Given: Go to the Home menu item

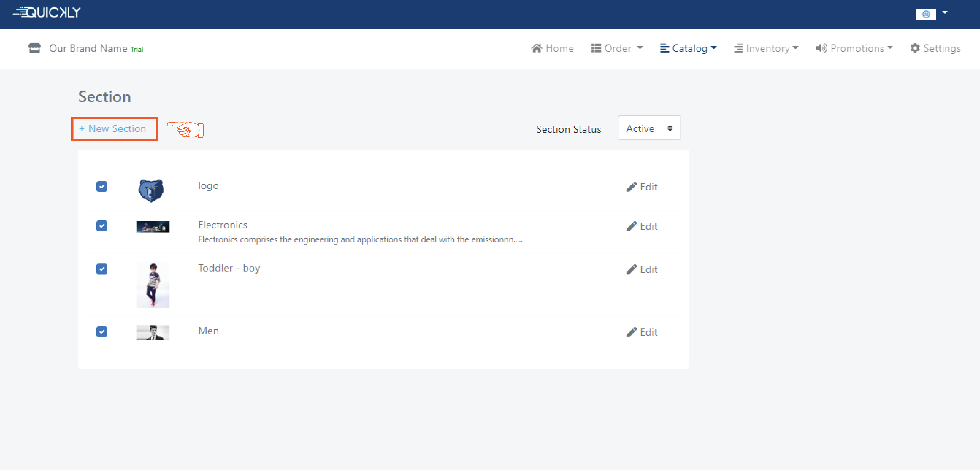Looking at the screenshot, I should coord(552,48).
